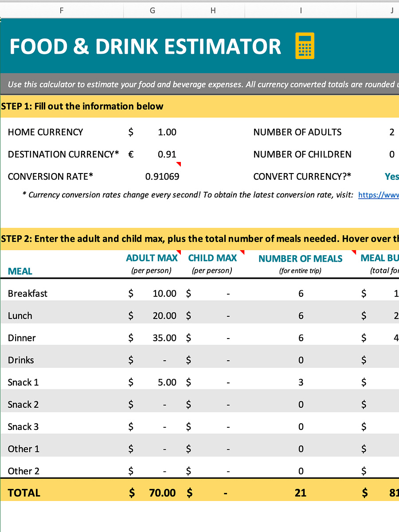Click the ADULT MAX column heading
Image resolution: width=399 pixels, height=532 pixels.
[x=152, y=258]
